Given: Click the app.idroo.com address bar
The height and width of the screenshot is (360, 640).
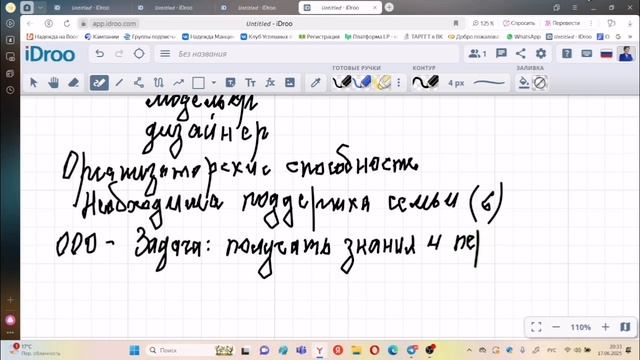Looking at the screenshot, I should click(x=114, y=24).
